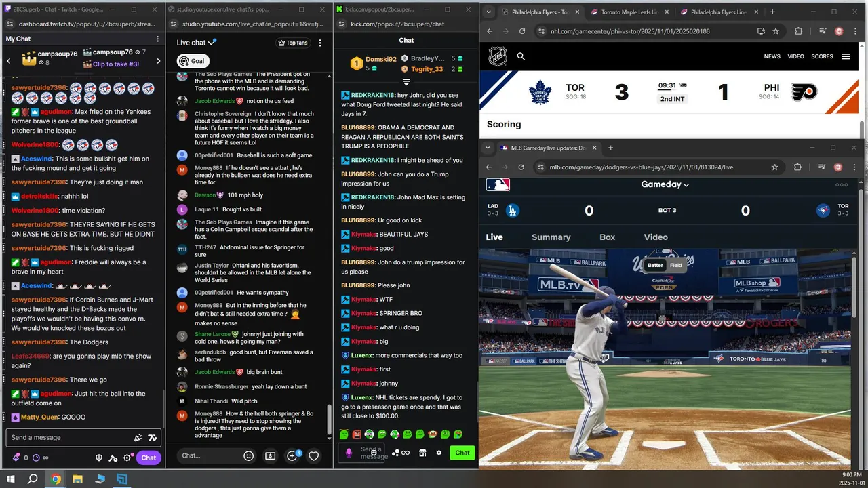
Task: Toggle Gameday view to Batter
Action: [655, 265]
